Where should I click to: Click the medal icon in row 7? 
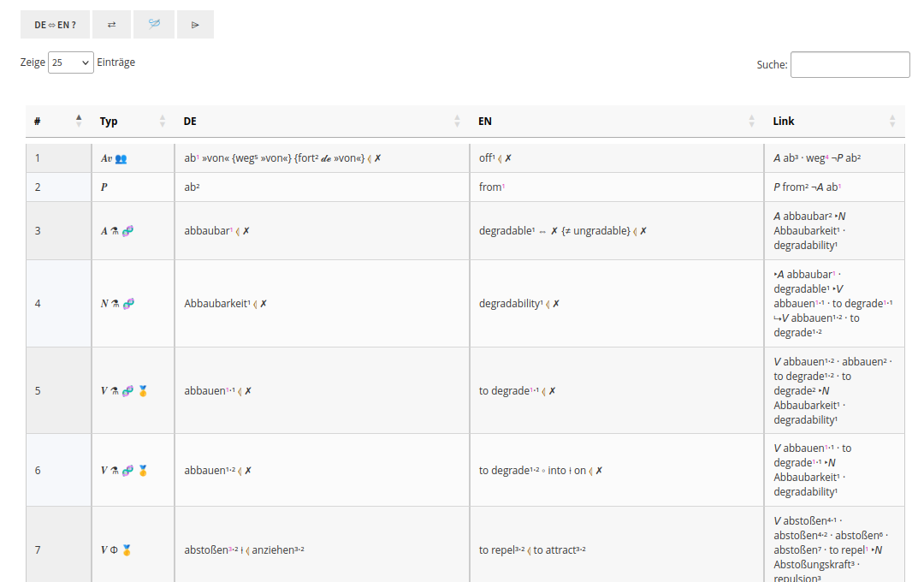[127, 550]
